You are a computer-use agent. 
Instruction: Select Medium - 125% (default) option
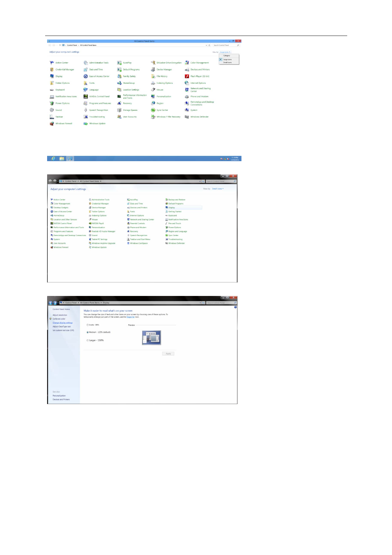88,332
